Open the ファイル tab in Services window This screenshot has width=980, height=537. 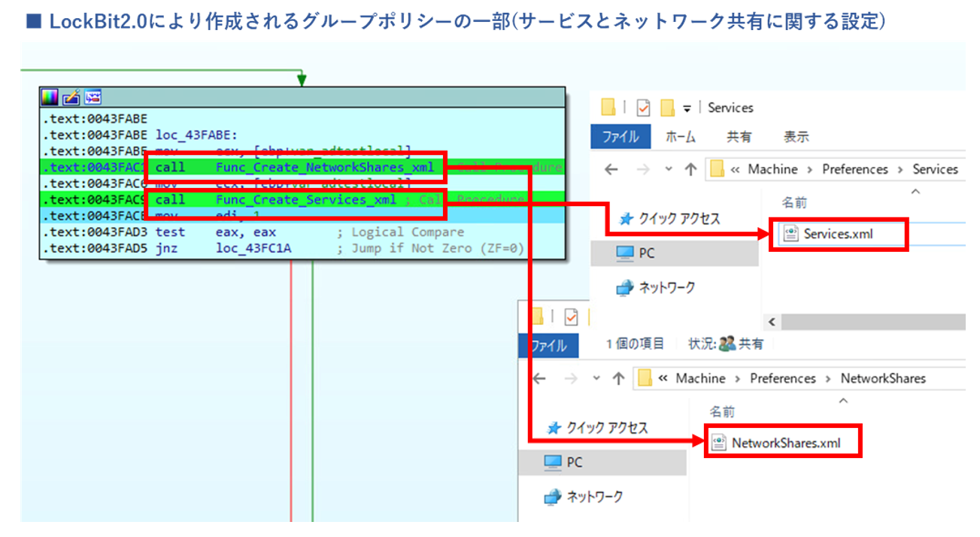click(620, 137)
